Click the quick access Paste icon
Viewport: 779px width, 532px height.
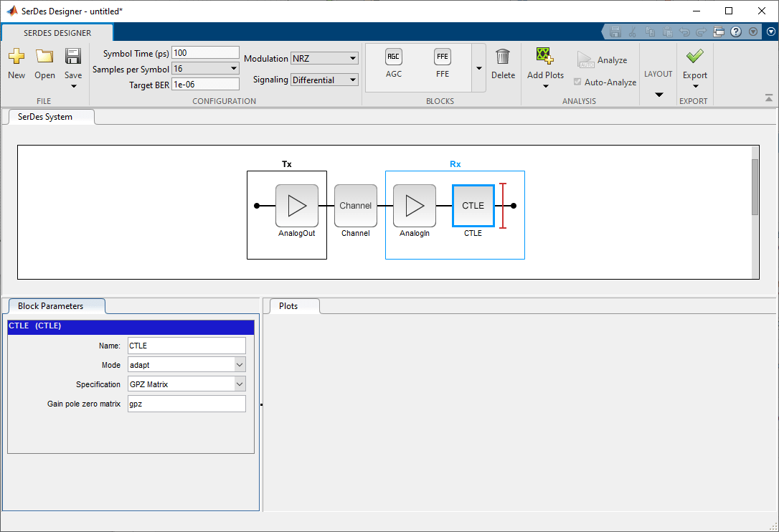[667, 32]
